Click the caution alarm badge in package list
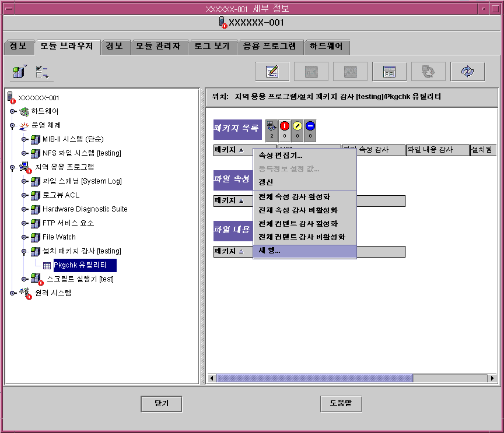The width and height of the screenshot is (504, 433). point(297,126)
